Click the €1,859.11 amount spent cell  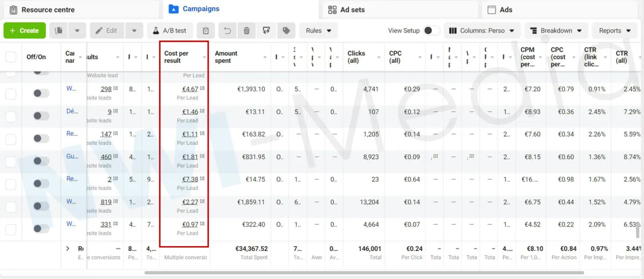[x=251, y=202]
